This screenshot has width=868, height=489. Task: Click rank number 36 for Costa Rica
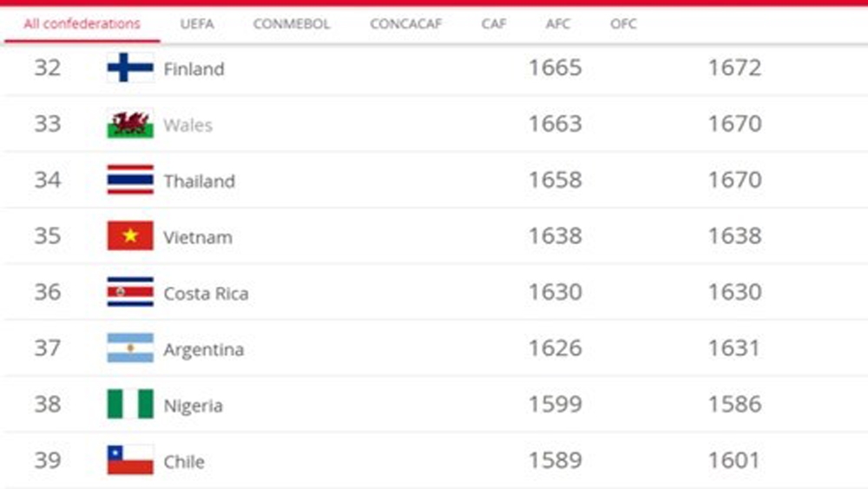(x=48, y=292)
